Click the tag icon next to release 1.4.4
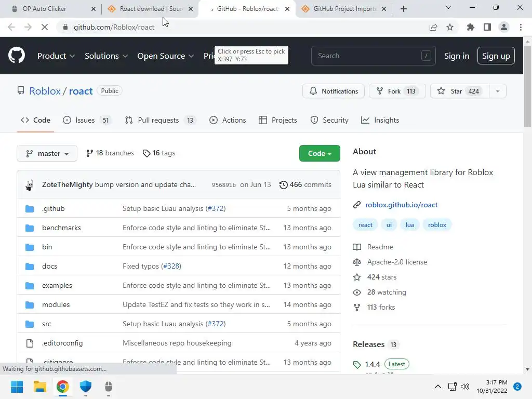The height and width of the screenshot is (399, 532). 356,365
